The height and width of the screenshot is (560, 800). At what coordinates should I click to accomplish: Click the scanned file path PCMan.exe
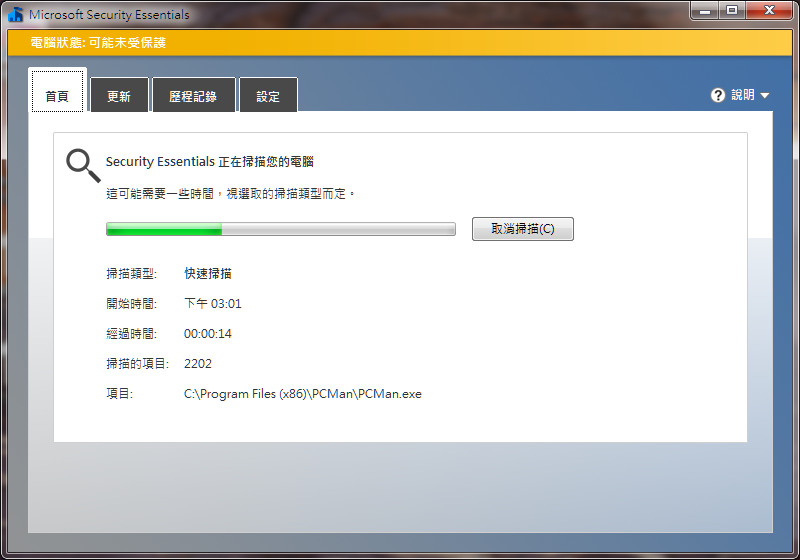coord(302,394)
